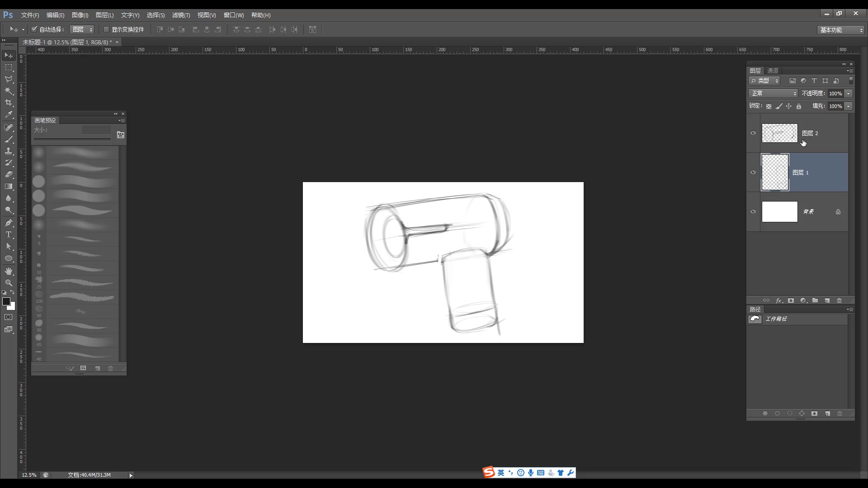Open the 滤镜 menu
The width and height of the screenshot is (868, 488).
(x=181, y=15)
